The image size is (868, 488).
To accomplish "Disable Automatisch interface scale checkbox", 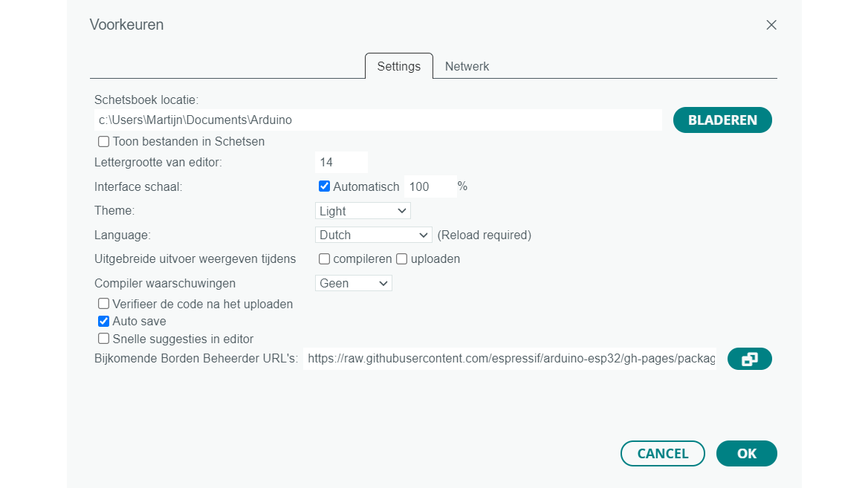I will tap(324, 186).
